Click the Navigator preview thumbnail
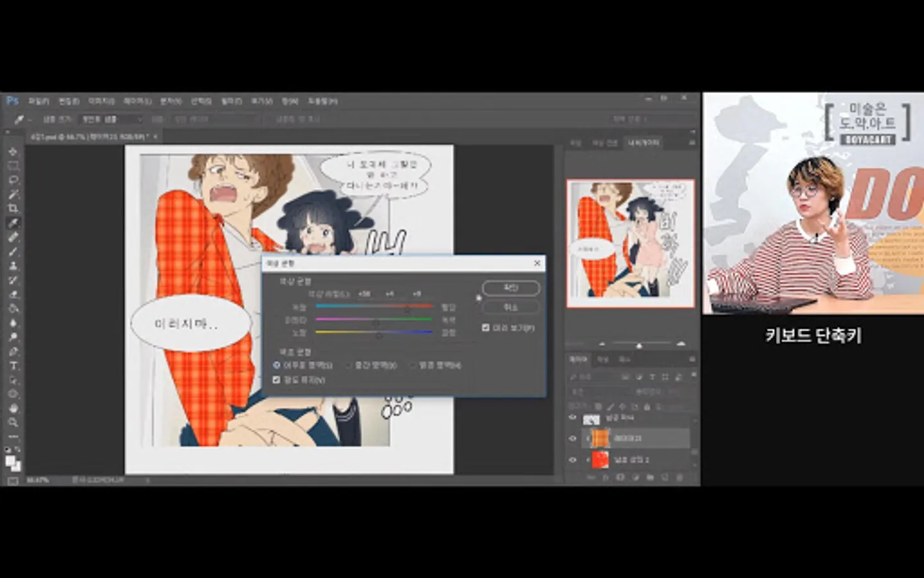 click(630, 243)
